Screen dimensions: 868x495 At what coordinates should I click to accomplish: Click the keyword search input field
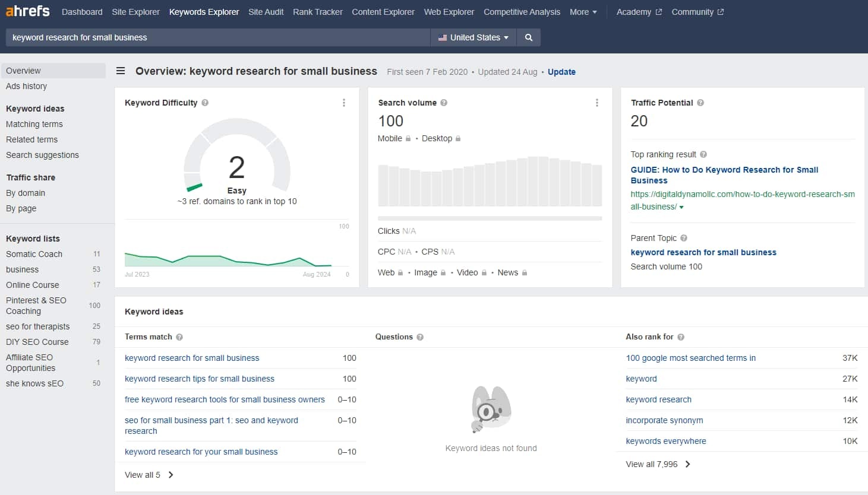(x=217, y=37)
